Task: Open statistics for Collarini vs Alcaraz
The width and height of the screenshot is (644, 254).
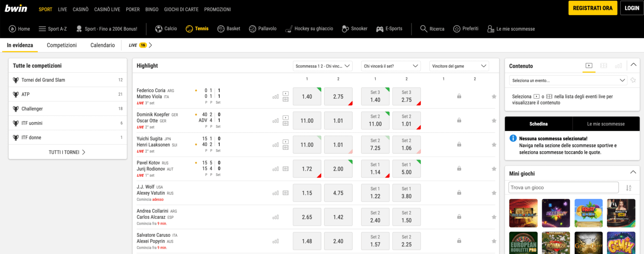Action: click(x=275, y=217)
